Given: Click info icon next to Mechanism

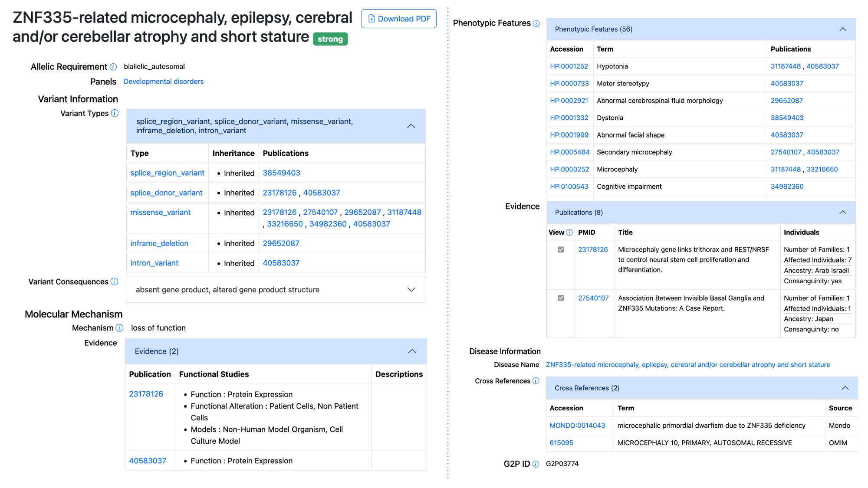Looking at the screenshot, I should pos(119,328).
